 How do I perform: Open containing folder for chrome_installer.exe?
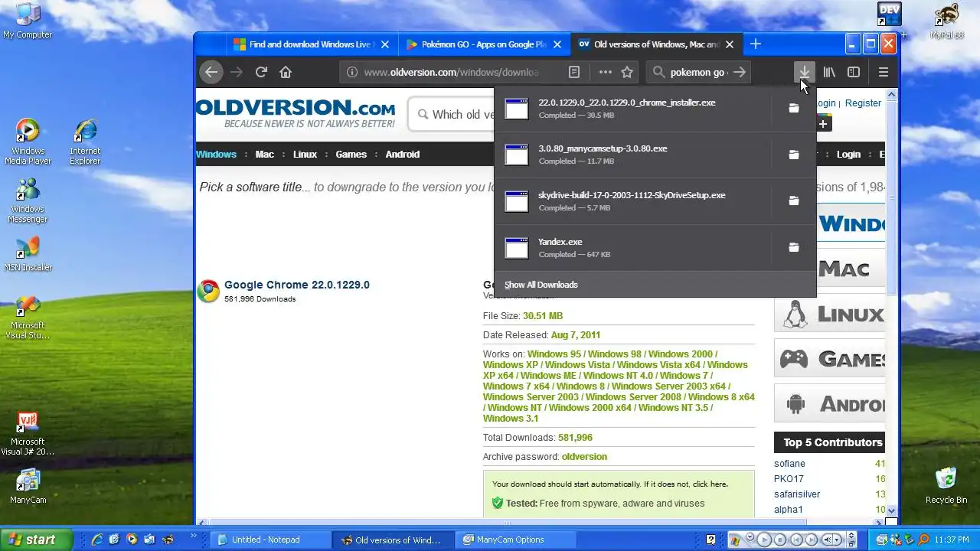click(794, 109)
